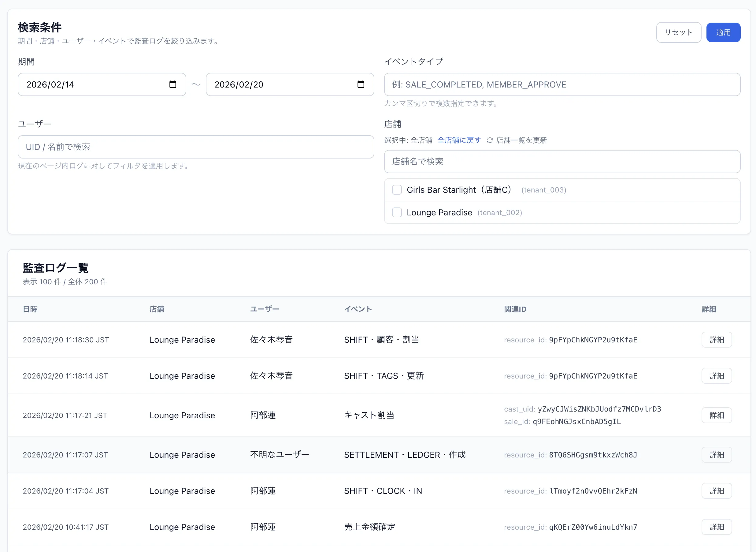Click the 店舗名で検索 search field
This screenshot has width=756, height=552.
[563, 162]
